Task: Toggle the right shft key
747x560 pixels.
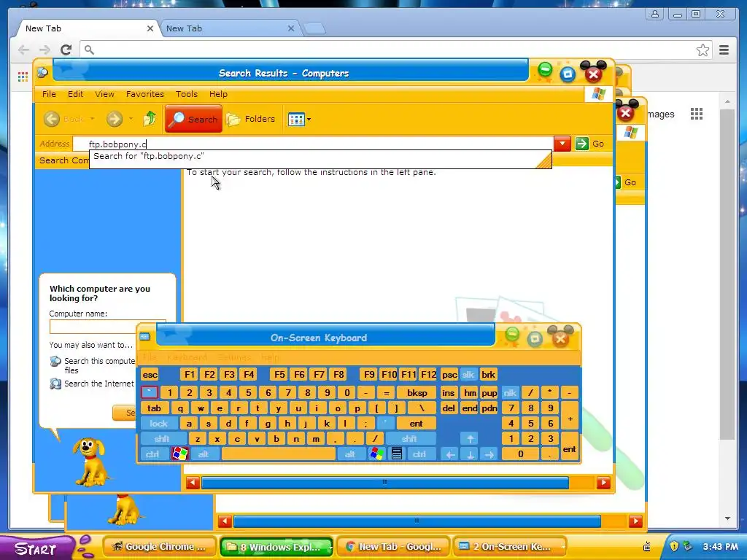Action: pos(409,438)
